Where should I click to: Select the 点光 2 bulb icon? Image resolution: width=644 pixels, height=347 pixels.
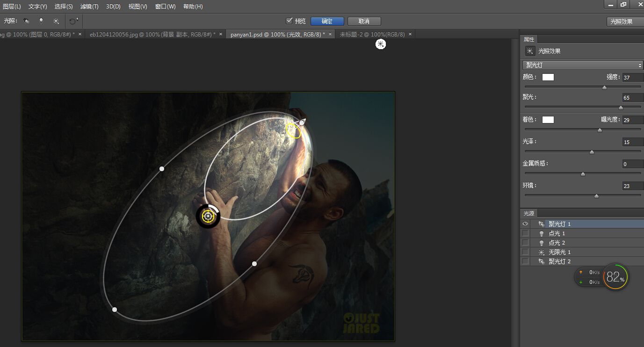pos(542,243)
